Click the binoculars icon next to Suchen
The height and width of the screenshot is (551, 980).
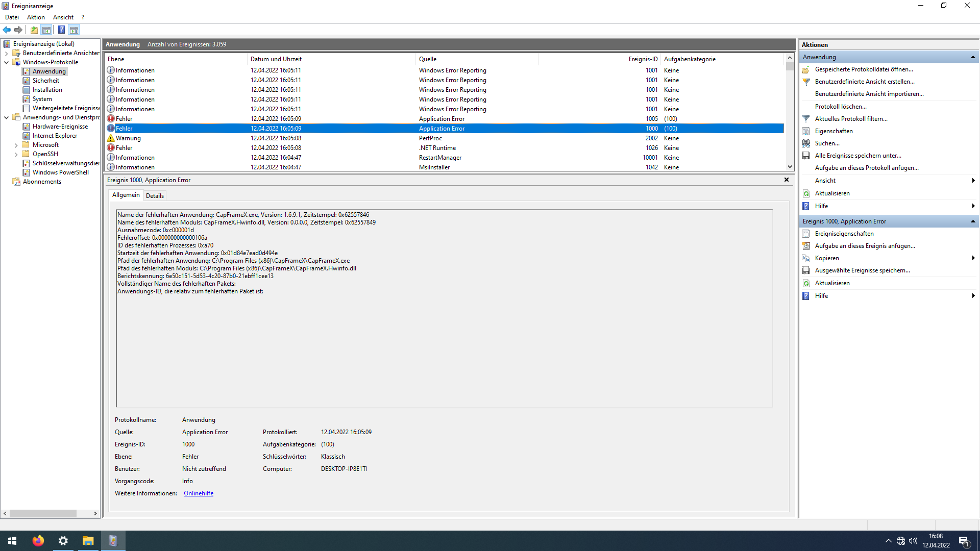click(806, 143)
